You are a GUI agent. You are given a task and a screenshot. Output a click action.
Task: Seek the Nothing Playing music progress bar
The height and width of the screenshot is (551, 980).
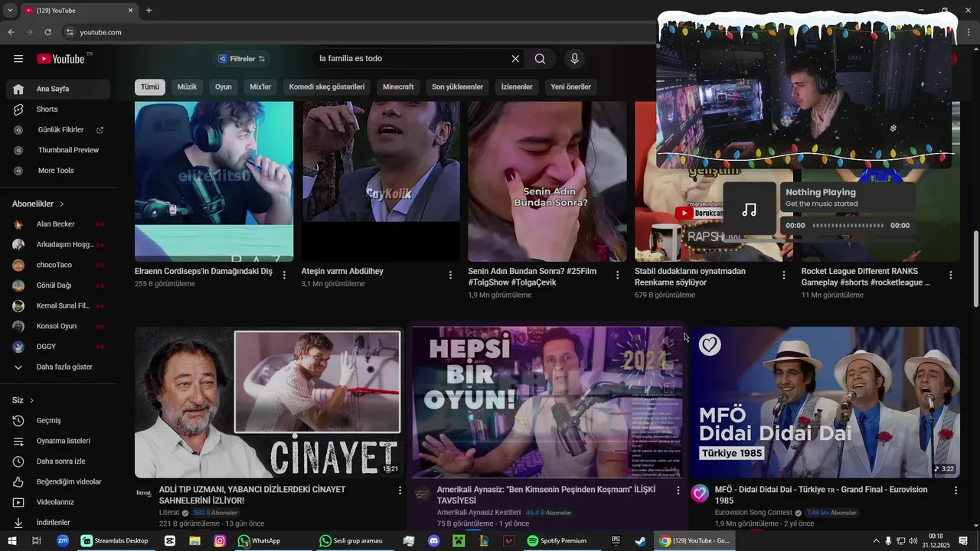click(848, 226)
